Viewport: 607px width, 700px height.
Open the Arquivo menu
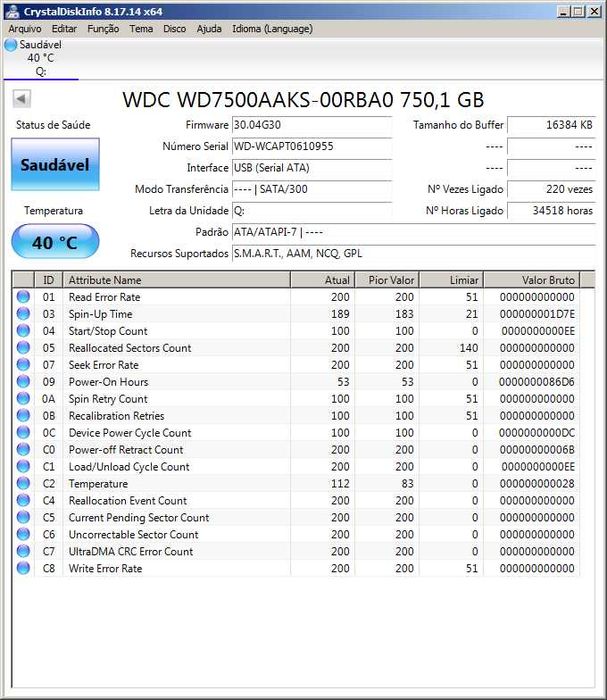click(25, 29)
